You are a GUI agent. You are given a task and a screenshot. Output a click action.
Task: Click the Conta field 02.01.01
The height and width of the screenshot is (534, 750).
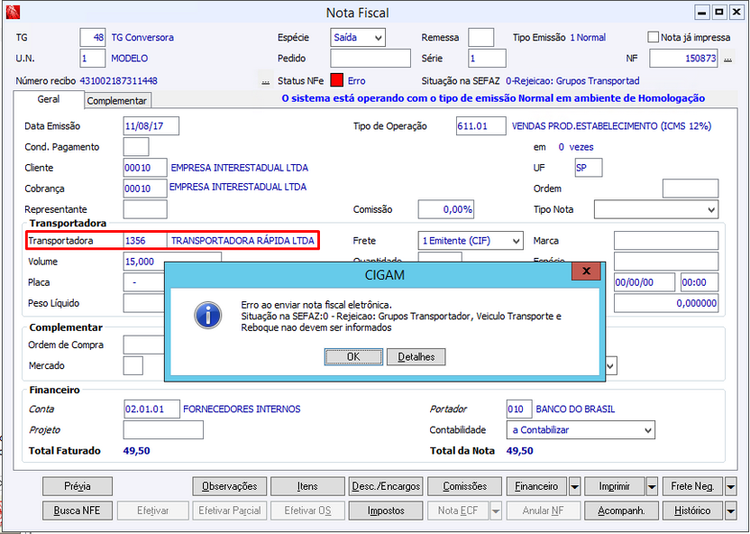tap(152, 409)
